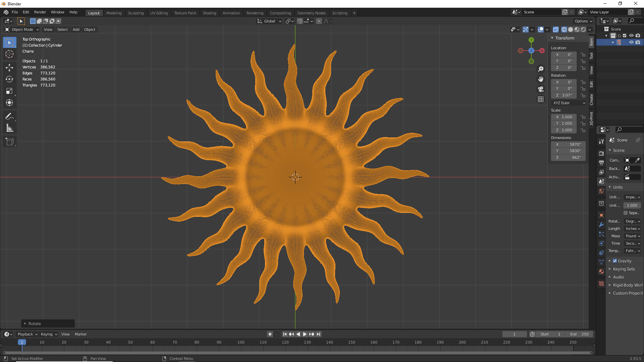644x362 pixels.
Task: Click the Annotate tool icon
Action: [x=9, y=117]
